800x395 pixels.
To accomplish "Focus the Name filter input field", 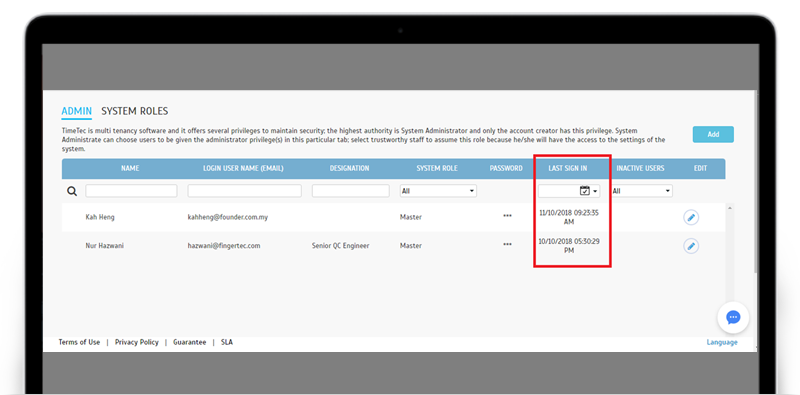I will tap(131, 191).
